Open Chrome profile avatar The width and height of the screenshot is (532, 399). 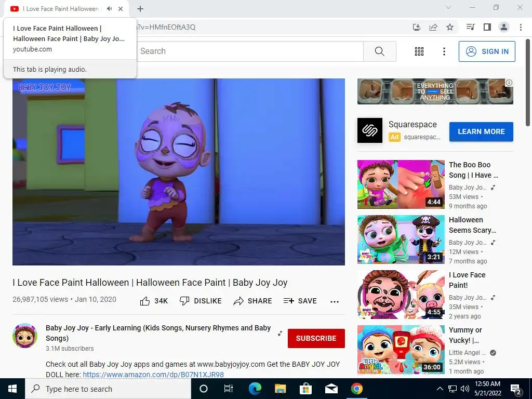click(504, 27)
